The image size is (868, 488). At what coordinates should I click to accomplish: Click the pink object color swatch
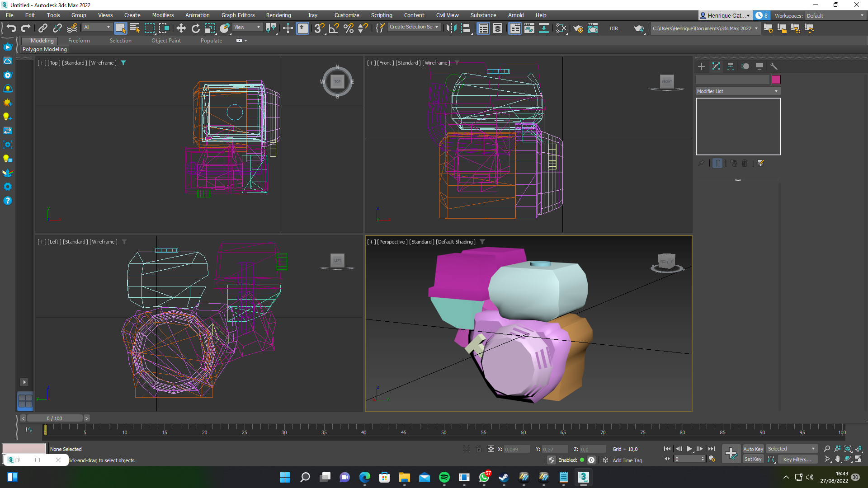click(776, 80)
